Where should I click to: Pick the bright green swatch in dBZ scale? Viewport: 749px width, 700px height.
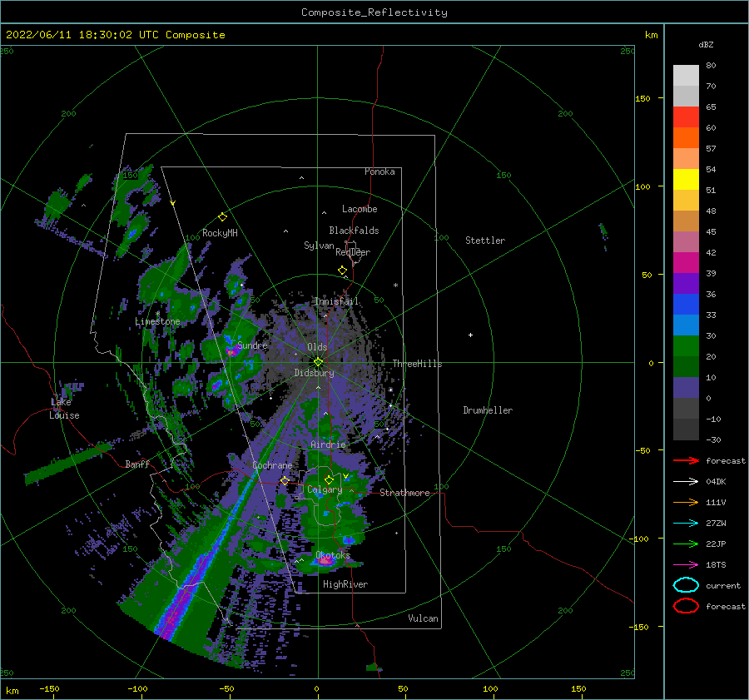tap(686, 345)
